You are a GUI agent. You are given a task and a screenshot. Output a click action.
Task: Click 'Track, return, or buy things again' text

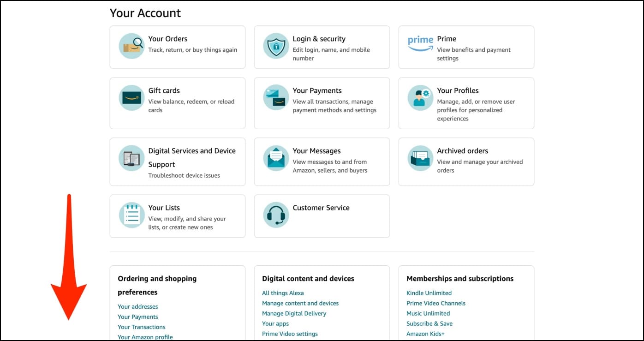point(192,50)
